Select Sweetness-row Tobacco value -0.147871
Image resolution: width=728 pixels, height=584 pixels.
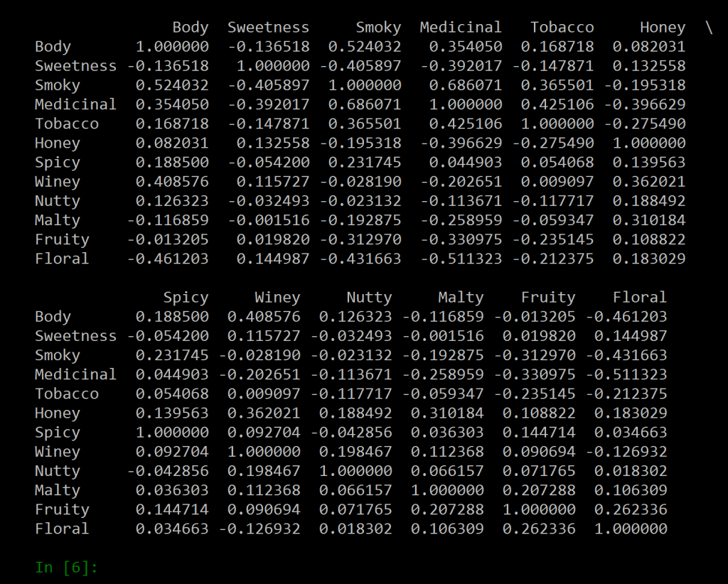(x=553, y=66)
